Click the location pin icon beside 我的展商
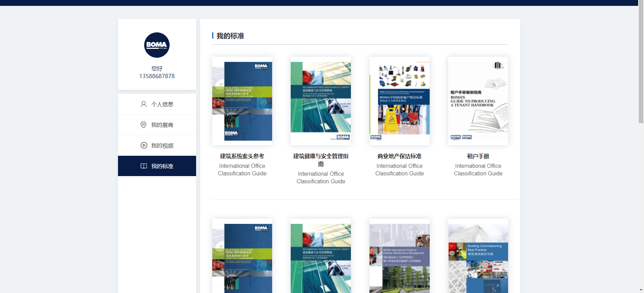This screenshot has height=293, width=644. pos(143,125)
